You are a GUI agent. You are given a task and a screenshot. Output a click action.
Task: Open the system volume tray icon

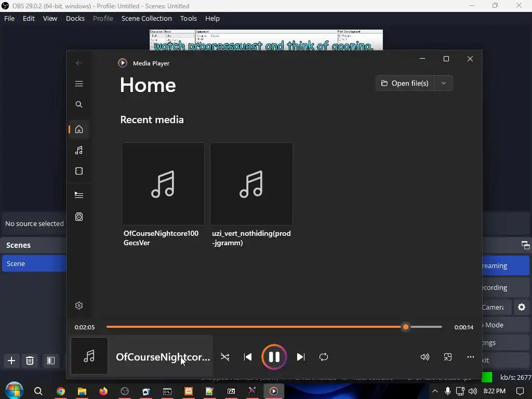coord(473,391)
